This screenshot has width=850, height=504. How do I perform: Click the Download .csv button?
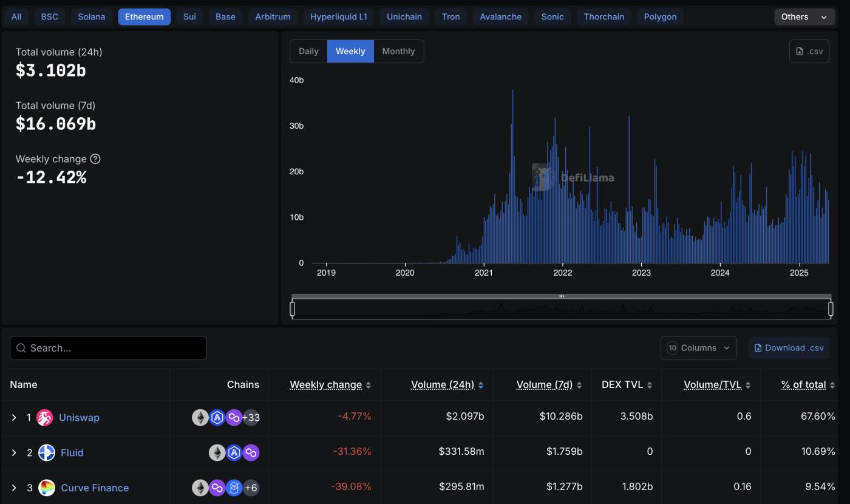pos(789,348)
